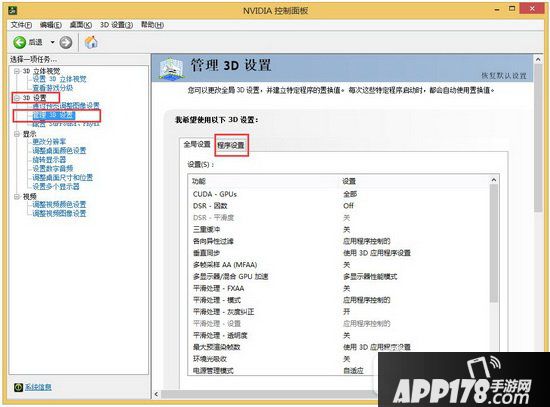Screen dimensions: 550x407
Task: Click the settings list vertical scrollbar thumb
Action: click(x=494, y=243)
